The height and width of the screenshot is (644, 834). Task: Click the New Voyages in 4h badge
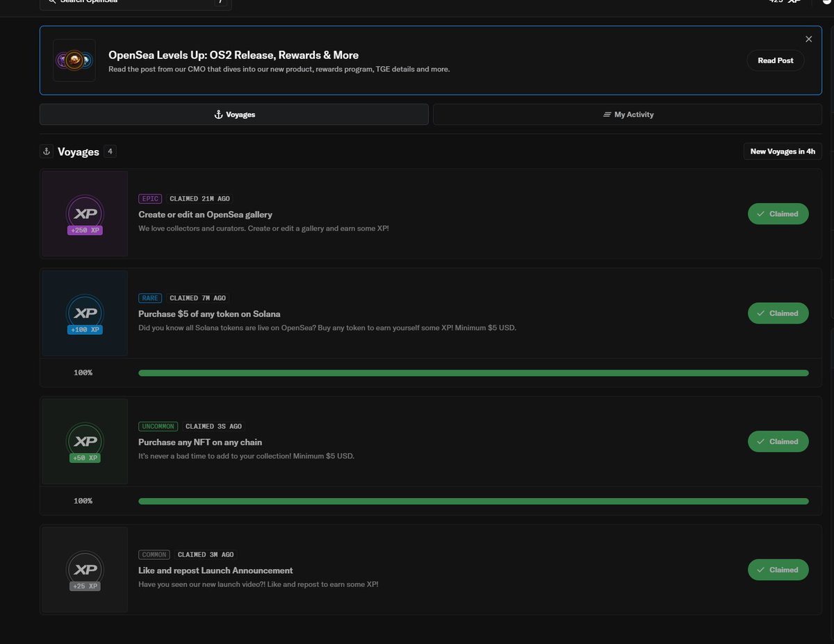click(783, 151)
